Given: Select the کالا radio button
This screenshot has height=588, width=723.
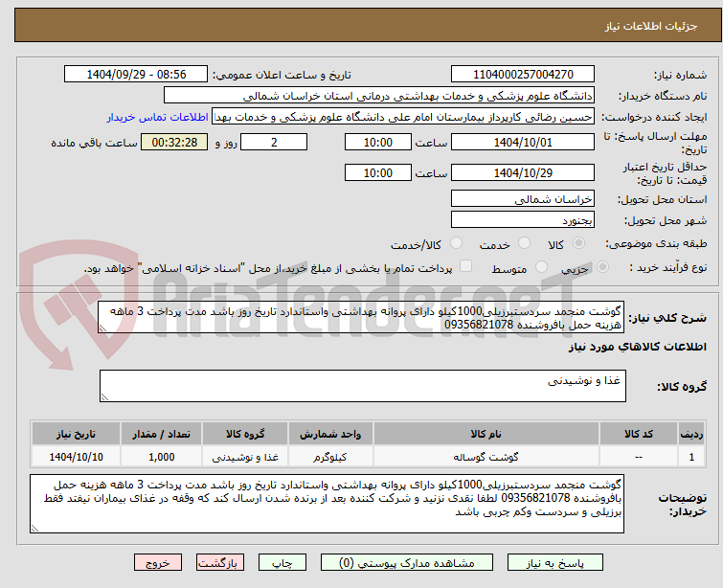Looking at the screenshot, I should [578, 242].
